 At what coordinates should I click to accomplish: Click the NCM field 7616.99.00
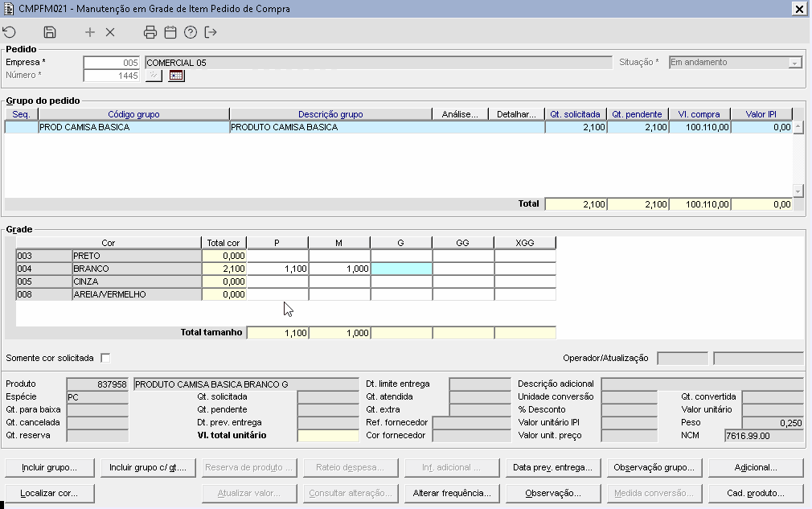[x=764, y=436]
